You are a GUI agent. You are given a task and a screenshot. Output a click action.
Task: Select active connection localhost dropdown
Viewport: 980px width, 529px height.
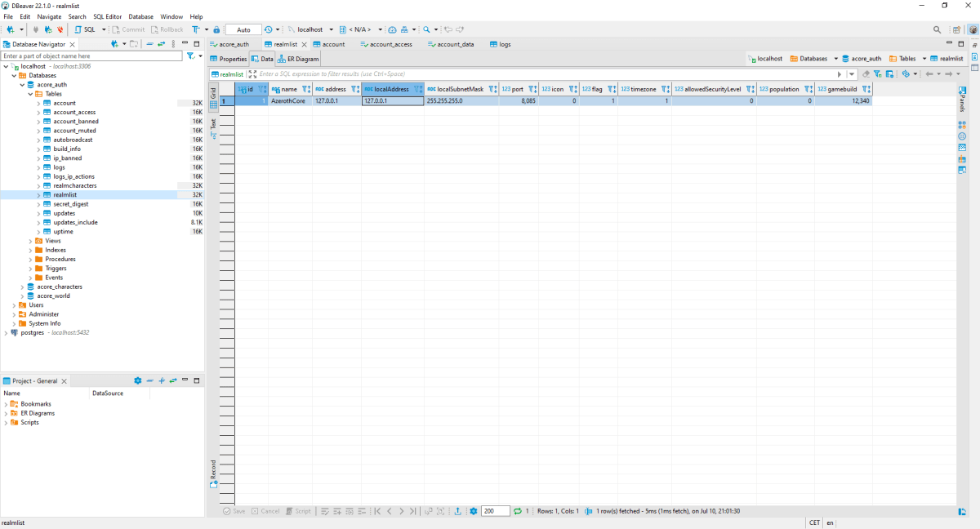tap(311, 29)
